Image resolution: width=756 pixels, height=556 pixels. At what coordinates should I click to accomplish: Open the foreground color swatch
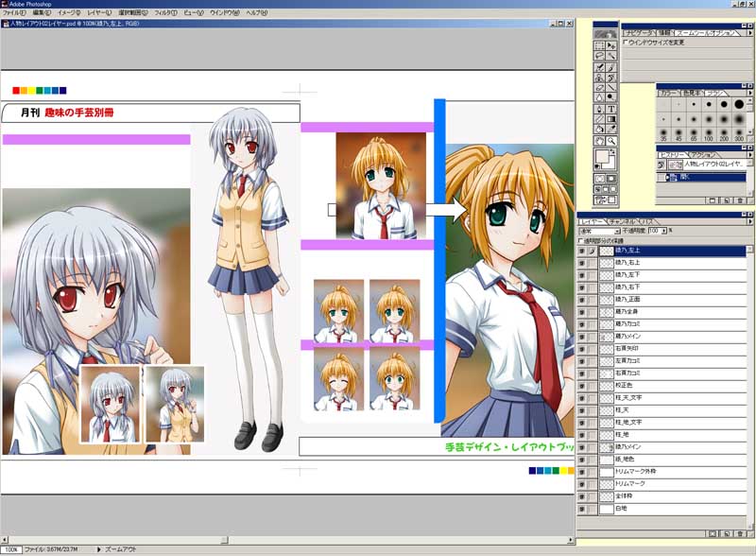[x=602, y=156]
